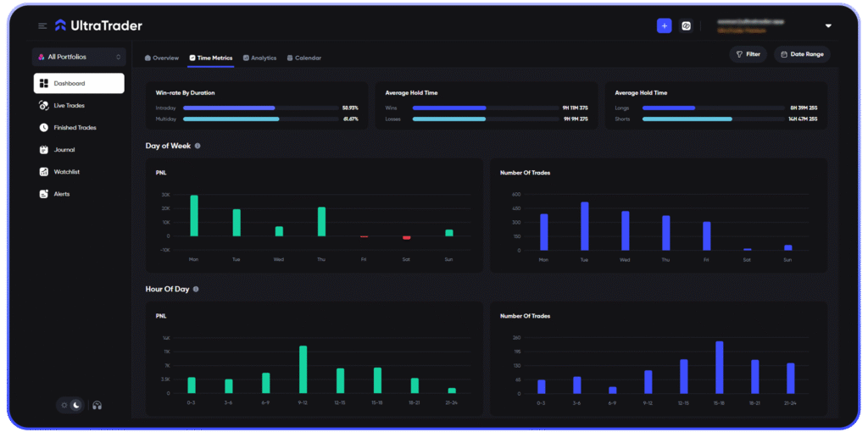Open the Journal page in sidebar
Screen dimensions: 868x432
pos(64,150)
